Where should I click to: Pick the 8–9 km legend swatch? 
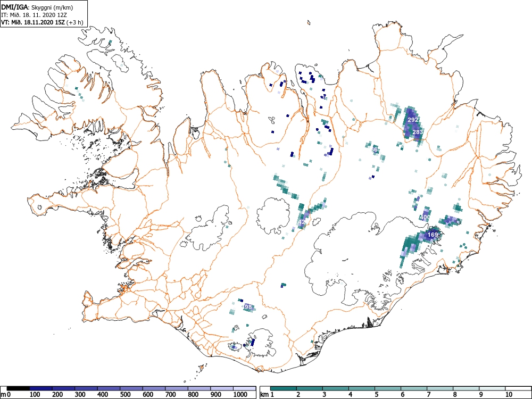[x=466, y=388]
